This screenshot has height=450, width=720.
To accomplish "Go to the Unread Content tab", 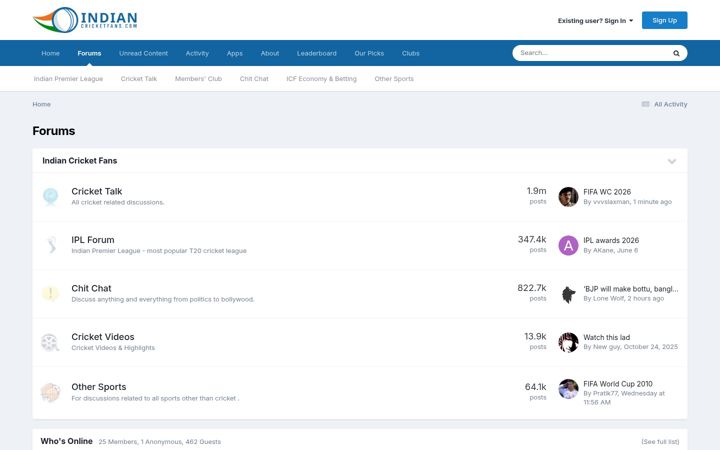I will pyautogui.click(x=143, y=53).
